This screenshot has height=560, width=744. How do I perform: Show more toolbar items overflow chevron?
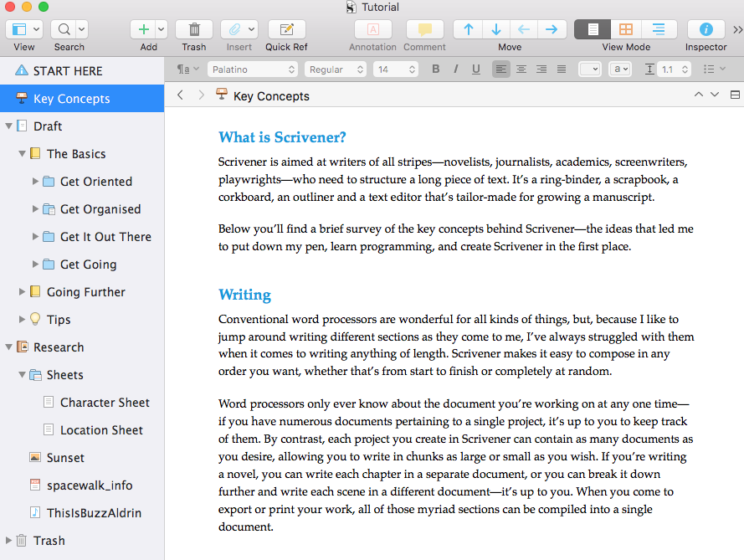737,30
